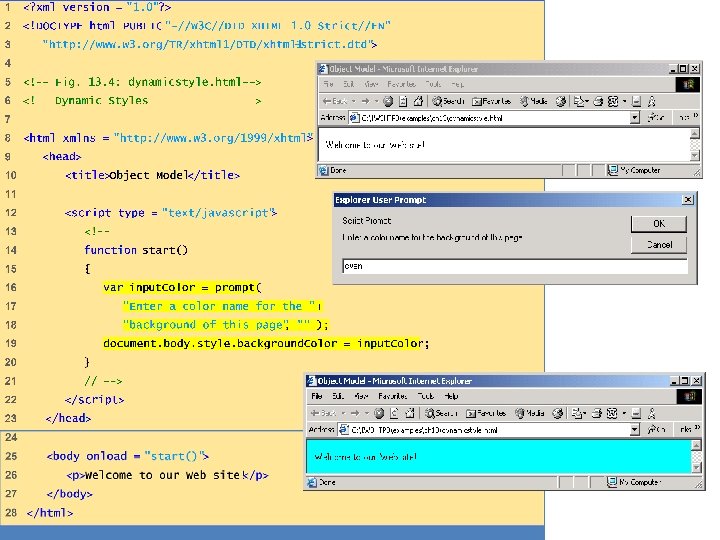Viewport: 720px width, 540px height.
Task: Click Messenger icon in the cyan-page IE window
Action: pos(651,414)
